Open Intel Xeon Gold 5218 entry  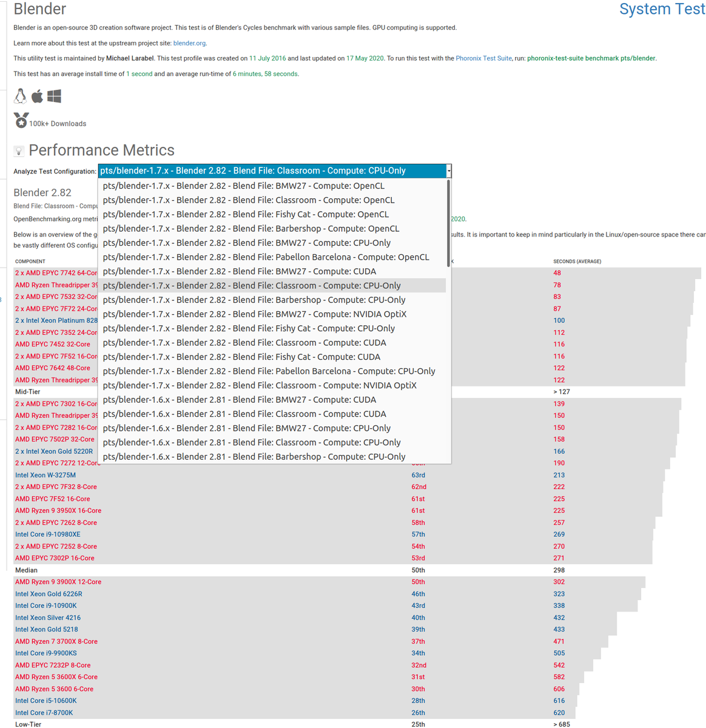coord(47,629)
